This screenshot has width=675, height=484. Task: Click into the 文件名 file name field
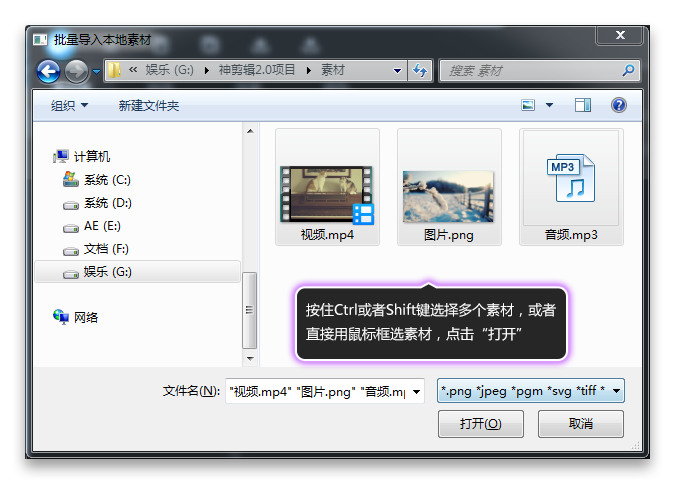[x=318, y=391]
